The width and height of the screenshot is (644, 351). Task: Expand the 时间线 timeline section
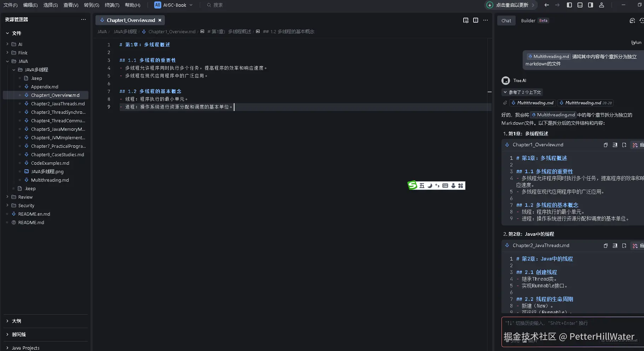point(7,334)
